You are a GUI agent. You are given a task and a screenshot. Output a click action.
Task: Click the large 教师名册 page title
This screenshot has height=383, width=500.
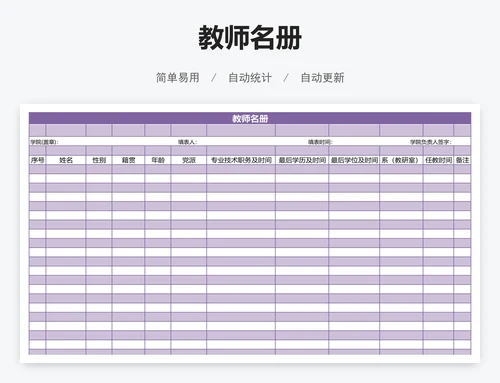point(250,38)
